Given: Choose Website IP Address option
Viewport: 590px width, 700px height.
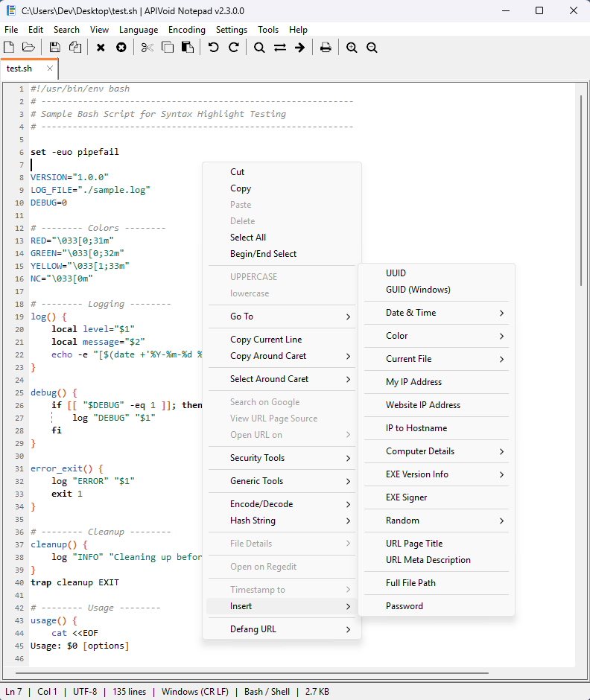Looking at the screenshot, I should pyautogui.click(x=437, y=405).
